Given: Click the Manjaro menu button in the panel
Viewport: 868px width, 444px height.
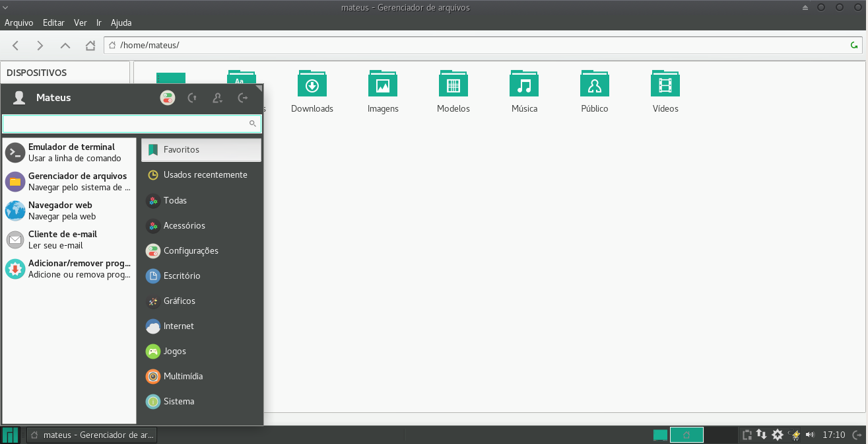Looking at the screenshot, I should tap(11, 435).
